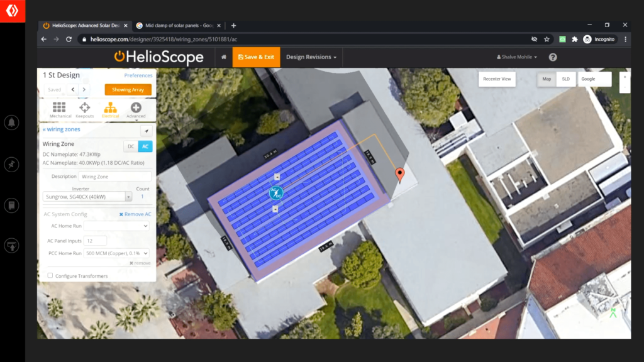Click the Home icon in top bar
The width and height of the screenshot is (644, 362).
[x=223, y=57]
